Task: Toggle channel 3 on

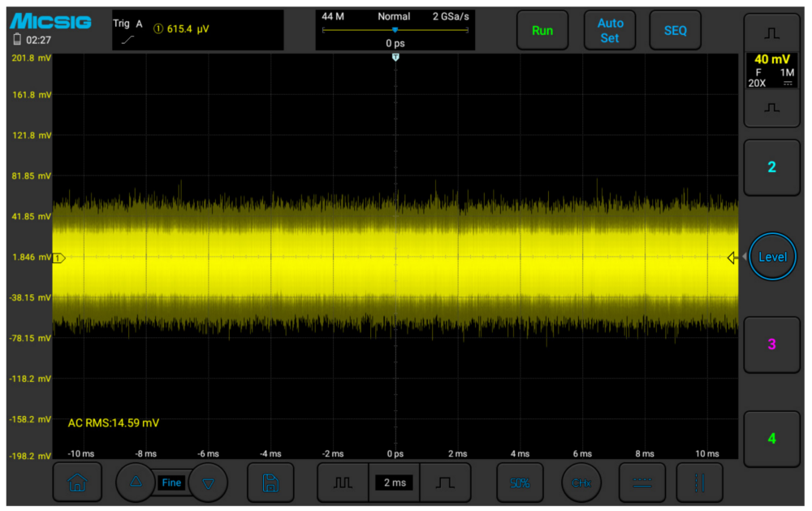Action: pyautogui.click(x=771, y=344)
